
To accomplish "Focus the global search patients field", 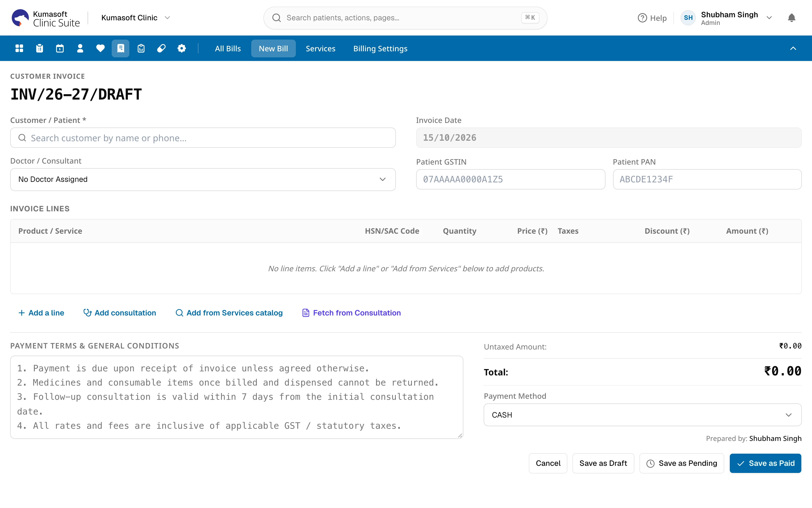I will tap(405, 18).
